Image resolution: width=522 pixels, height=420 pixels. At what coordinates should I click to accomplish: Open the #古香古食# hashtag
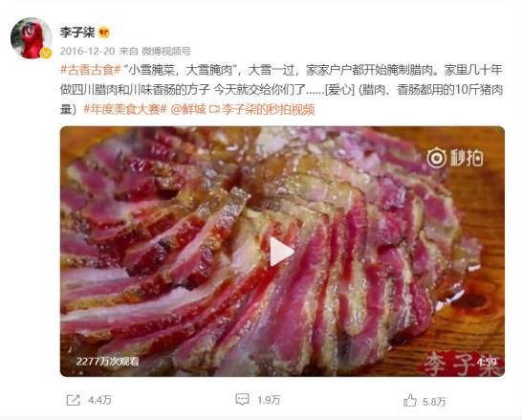pos(91,70)
